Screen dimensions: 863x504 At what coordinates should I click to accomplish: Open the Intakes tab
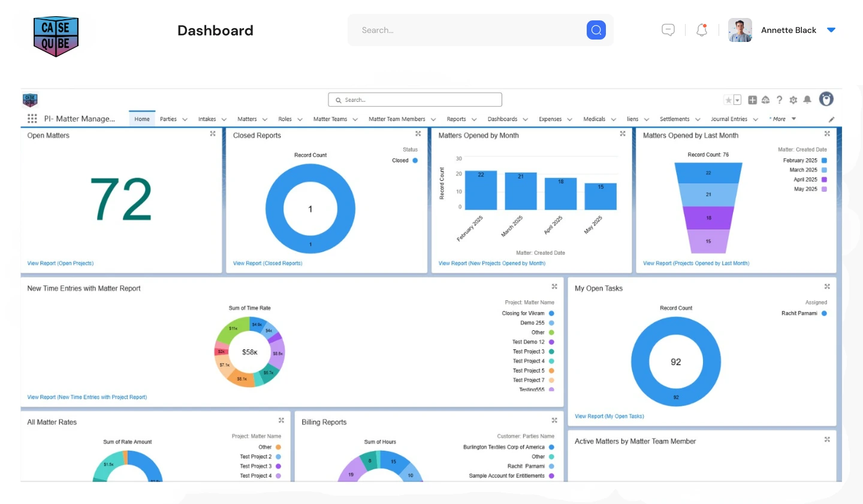coord(207,119)
